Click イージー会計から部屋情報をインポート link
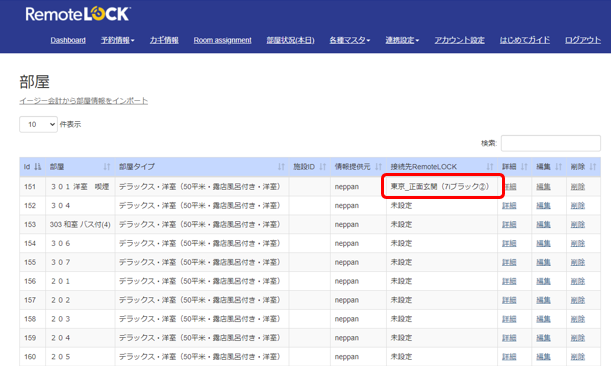Screen dimensions: 611x366 (83, 101)
